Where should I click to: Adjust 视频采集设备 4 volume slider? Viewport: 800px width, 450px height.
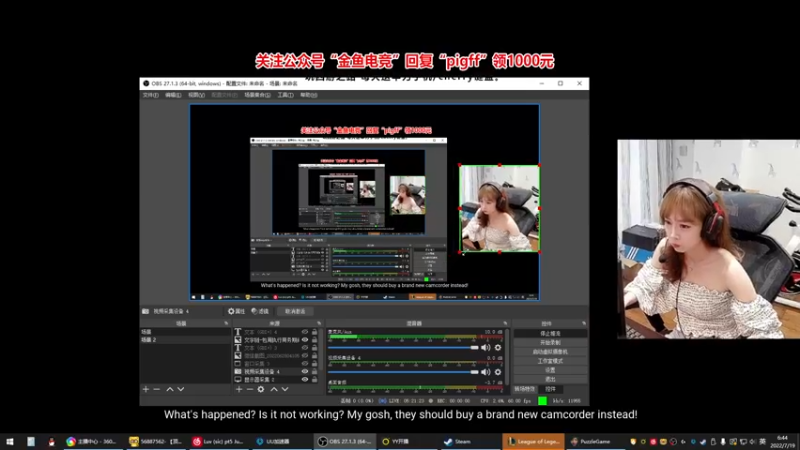pos(404,372)
